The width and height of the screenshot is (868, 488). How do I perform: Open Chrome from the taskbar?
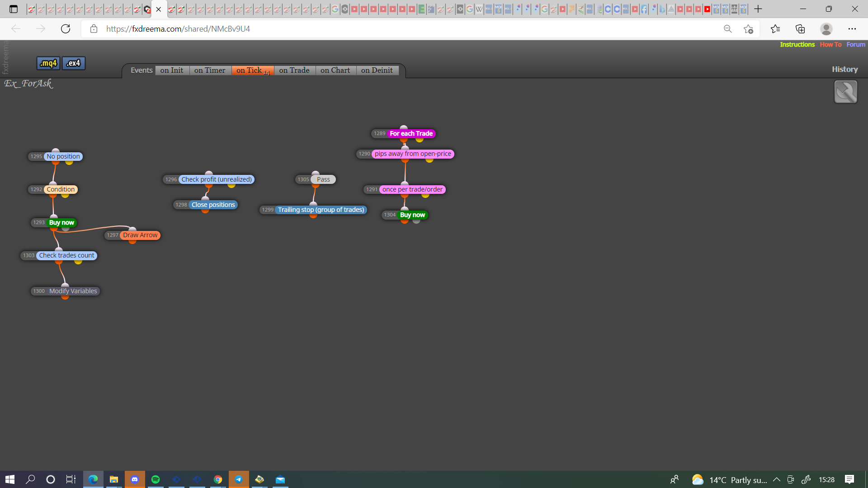click(218, 479)
